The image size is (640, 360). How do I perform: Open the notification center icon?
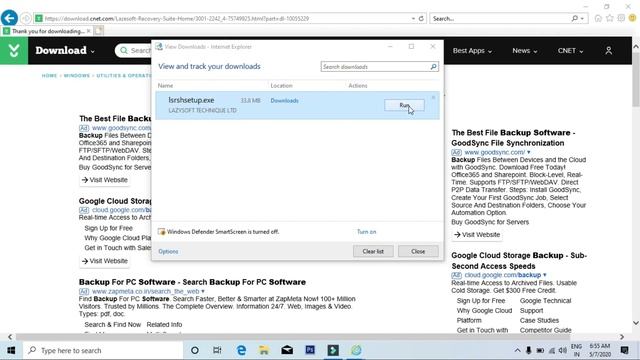coord(624,350)
